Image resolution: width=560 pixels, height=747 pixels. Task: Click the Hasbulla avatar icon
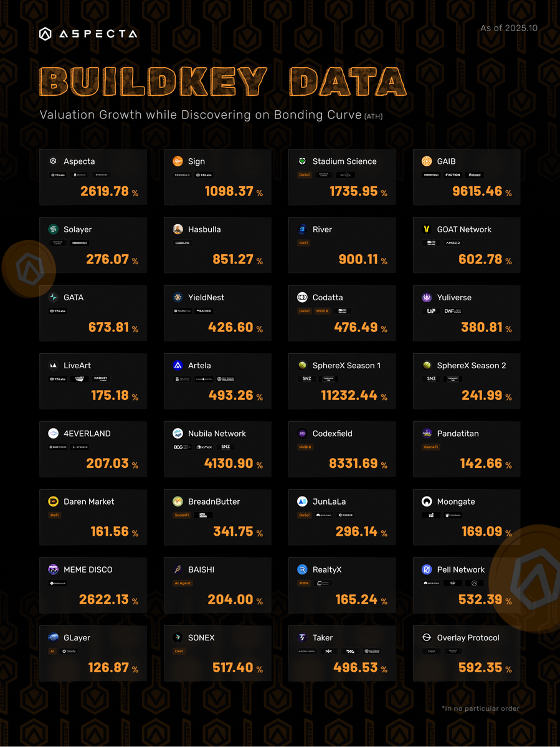pos(178,229)
